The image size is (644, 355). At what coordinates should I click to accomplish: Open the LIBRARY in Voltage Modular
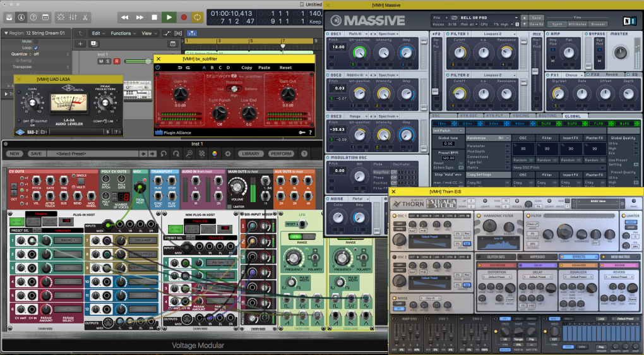click(x=251, y=153)
